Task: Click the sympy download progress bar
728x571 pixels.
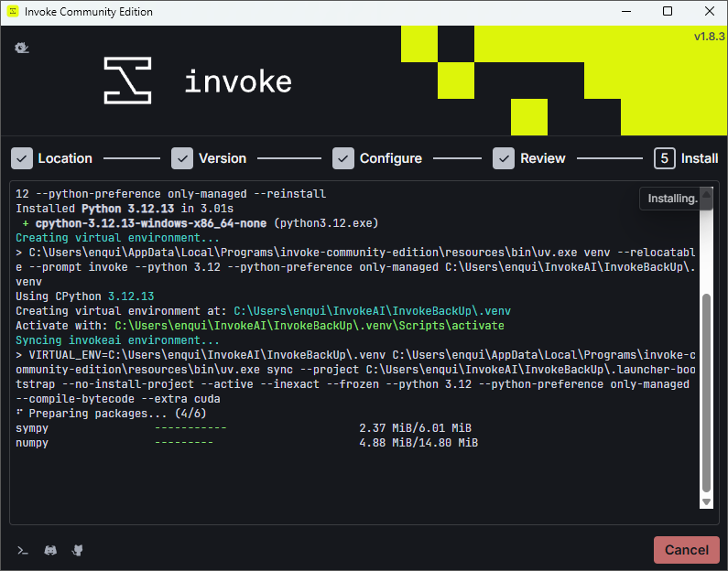Action: coord(190,427)
